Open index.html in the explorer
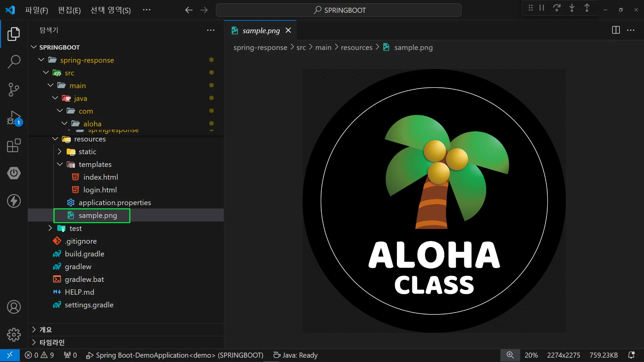Screen dimensions: 644x362 point(100,177)
